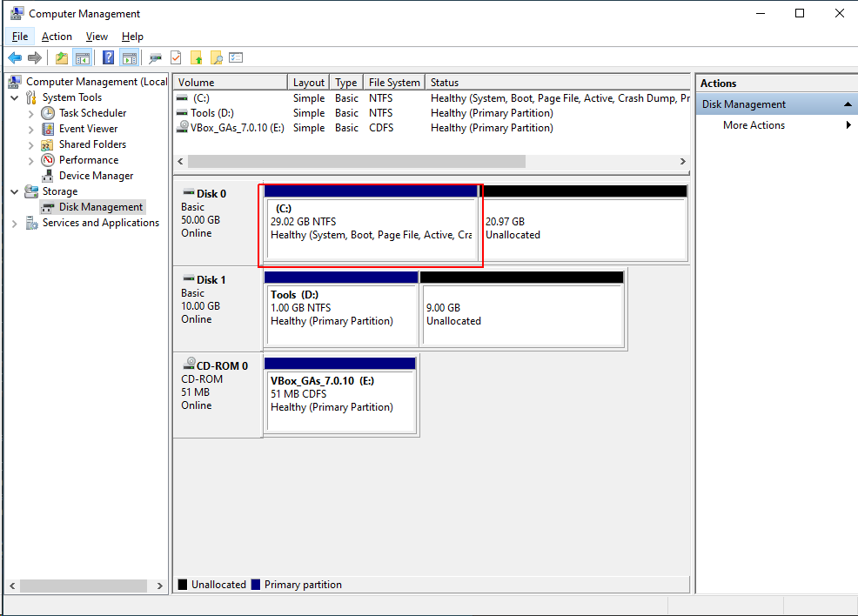Click the CD-ROM 0 disc icon
Viewport: 858px width, 616px height.
coord(189,365)
